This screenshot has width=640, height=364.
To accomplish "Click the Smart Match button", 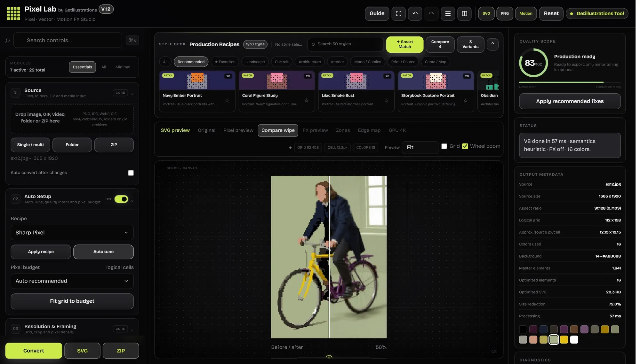I will pos(404,44).
